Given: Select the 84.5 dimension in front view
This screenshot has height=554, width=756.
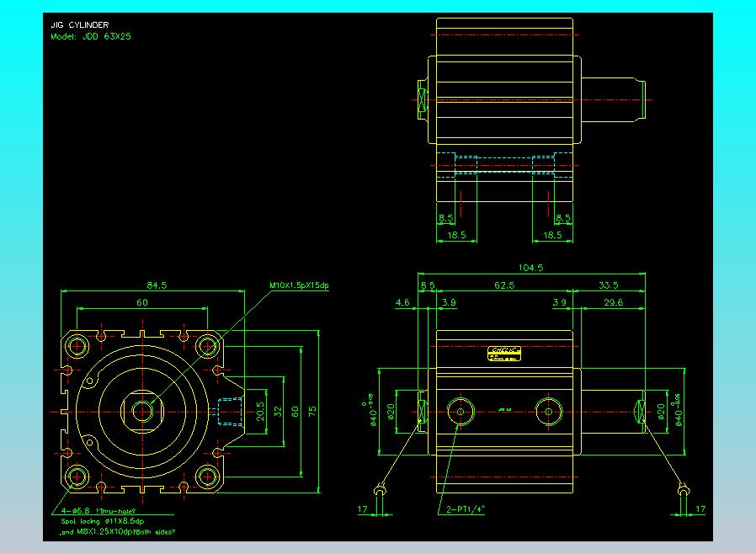Looking at the screenshot, I should tap(157, 285).
